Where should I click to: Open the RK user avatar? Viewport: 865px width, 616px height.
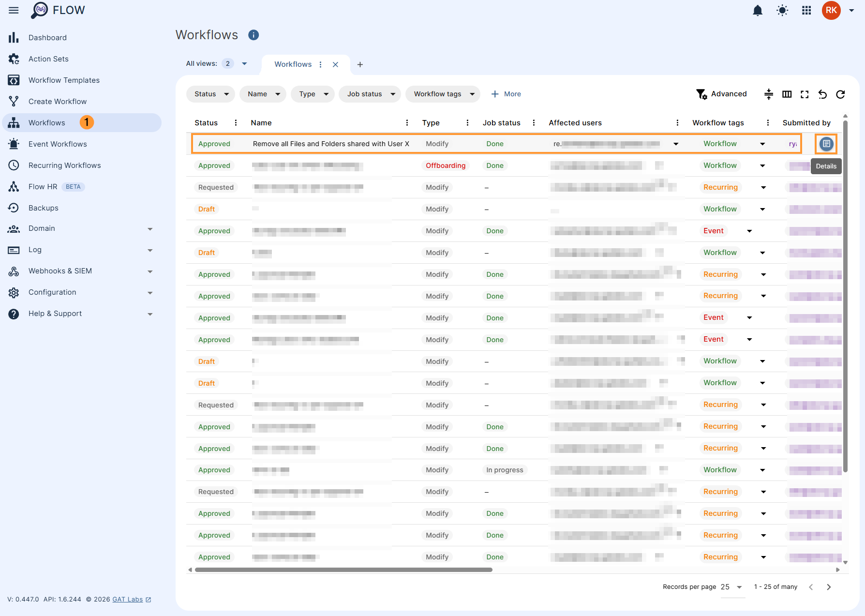click(831, 10)
